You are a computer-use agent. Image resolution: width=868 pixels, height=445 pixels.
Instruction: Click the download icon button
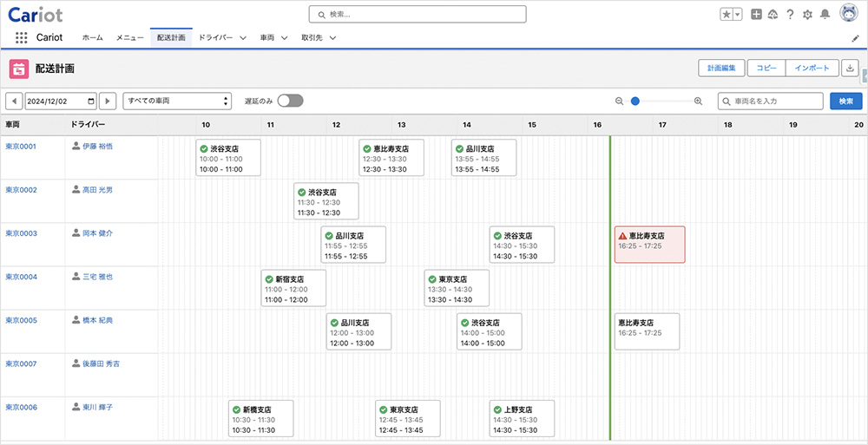pos(849,68)
